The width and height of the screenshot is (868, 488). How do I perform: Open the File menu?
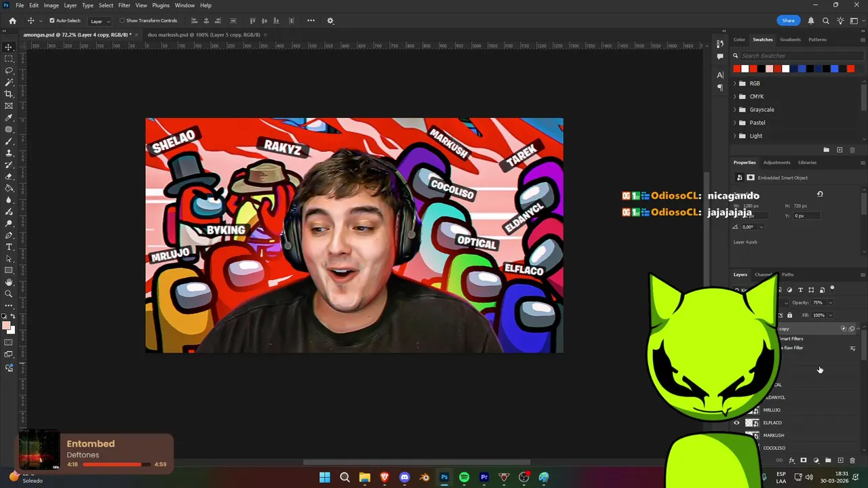coord(20,5)
